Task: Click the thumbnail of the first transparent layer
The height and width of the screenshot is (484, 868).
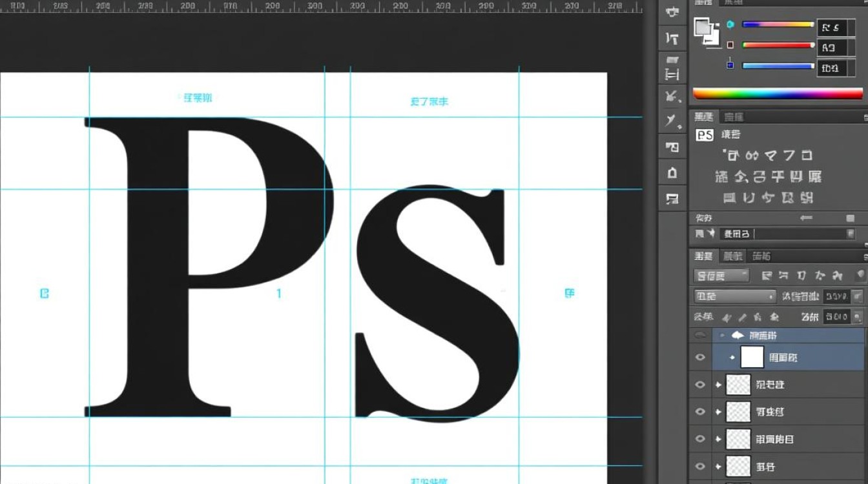Action: (x=738, y=385)
